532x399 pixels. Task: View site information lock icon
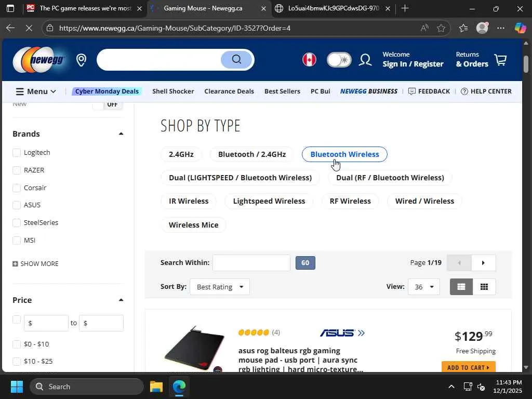pyautogui.click(x=50, y=28)
